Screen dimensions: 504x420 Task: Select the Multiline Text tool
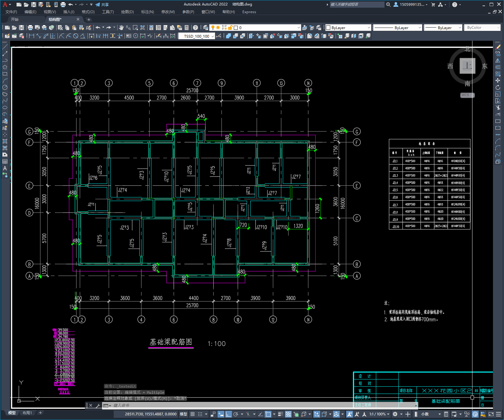pyautogui.click(x=5, y=168)
